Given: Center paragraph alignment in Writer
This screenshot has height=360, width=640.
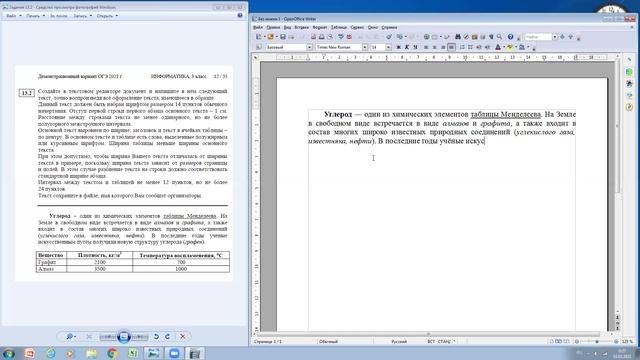Looking at the screenshot, I should (434, 47).
